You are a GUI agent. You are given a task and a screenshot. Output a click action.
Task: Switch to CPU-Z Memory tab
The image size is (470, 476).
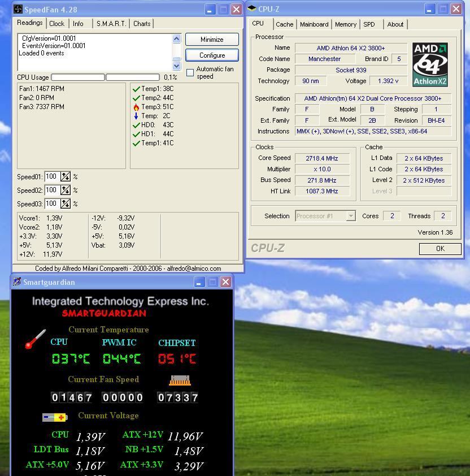pos(346,24)
